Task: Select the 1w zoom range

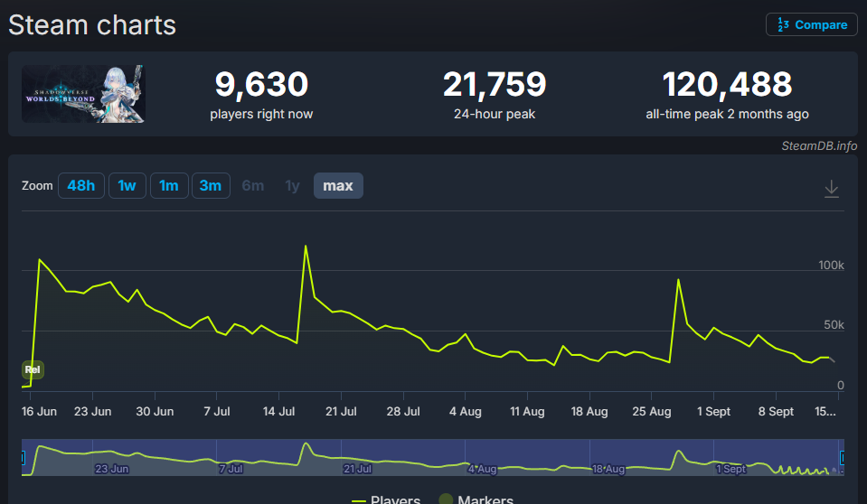Action: coord(127,186)
